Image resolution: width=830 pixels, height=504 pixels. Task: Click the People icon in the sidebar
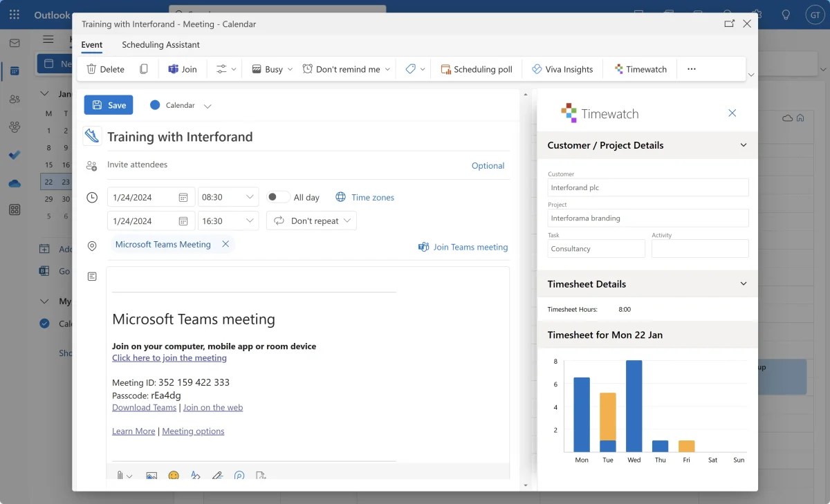tap(14, 99)
